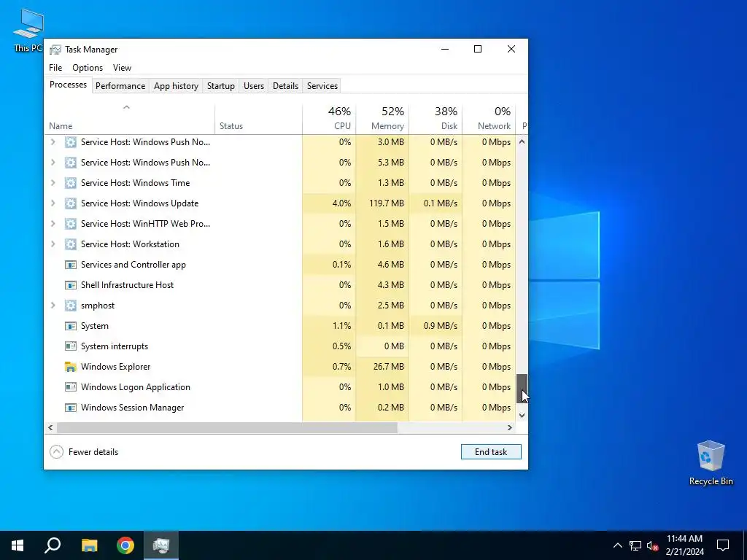Click the muted volume tray icon
747x560 pixels.
point(653,545)
